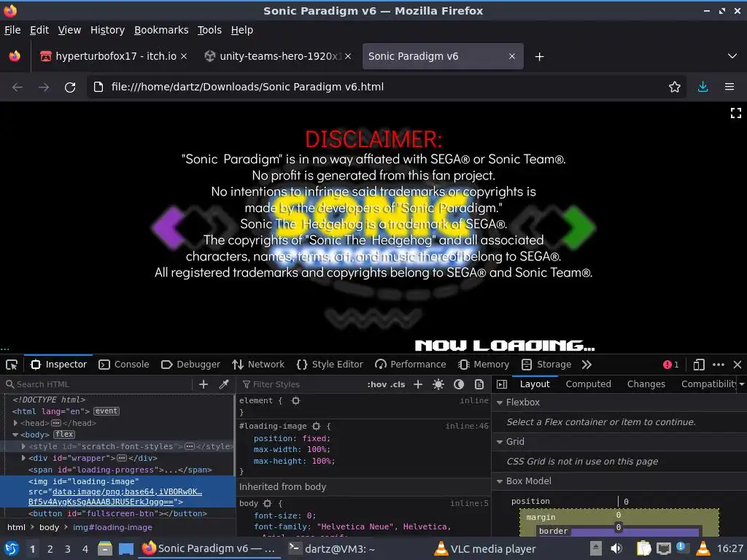The width and height of the screenshot is (747, 560).
Task: Open the Firefox downloads panel
Action: [x=703, y=87]
